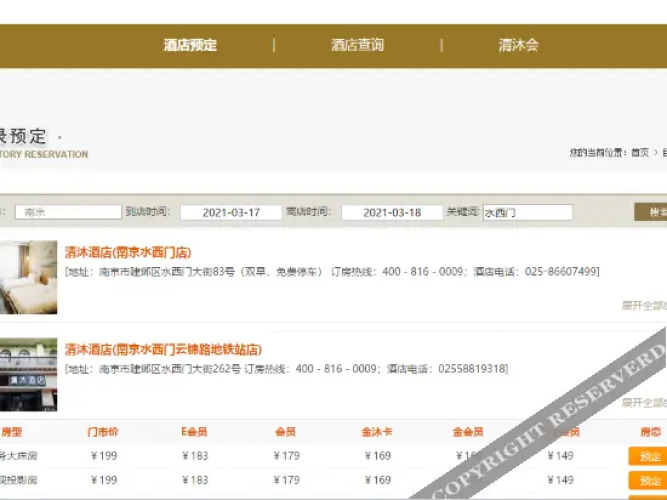The width and height of the screenshot is (667, 500).
Task: Pick check-in date field 2021-03-17
Action: [x=230, y=212]
